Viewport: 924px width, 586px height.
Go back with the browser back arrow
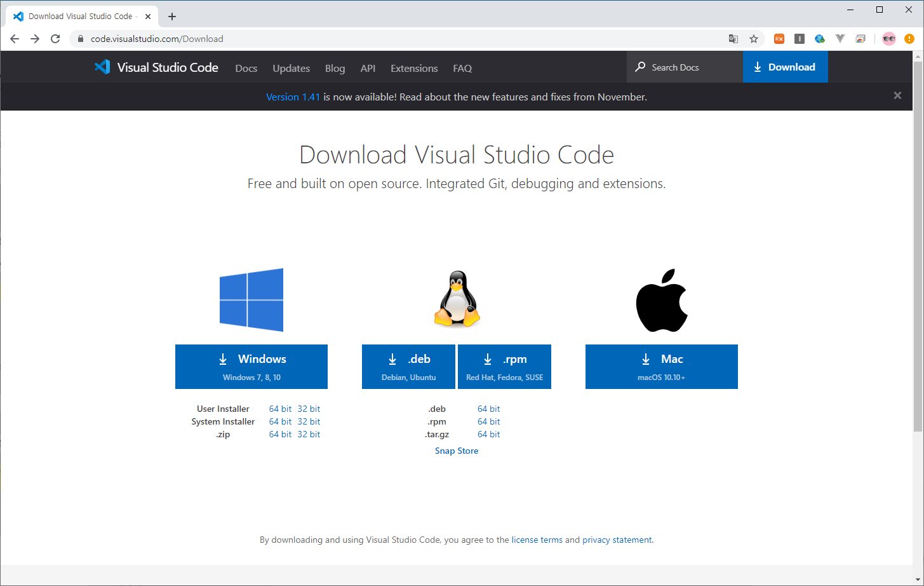[x=15, y=39]
